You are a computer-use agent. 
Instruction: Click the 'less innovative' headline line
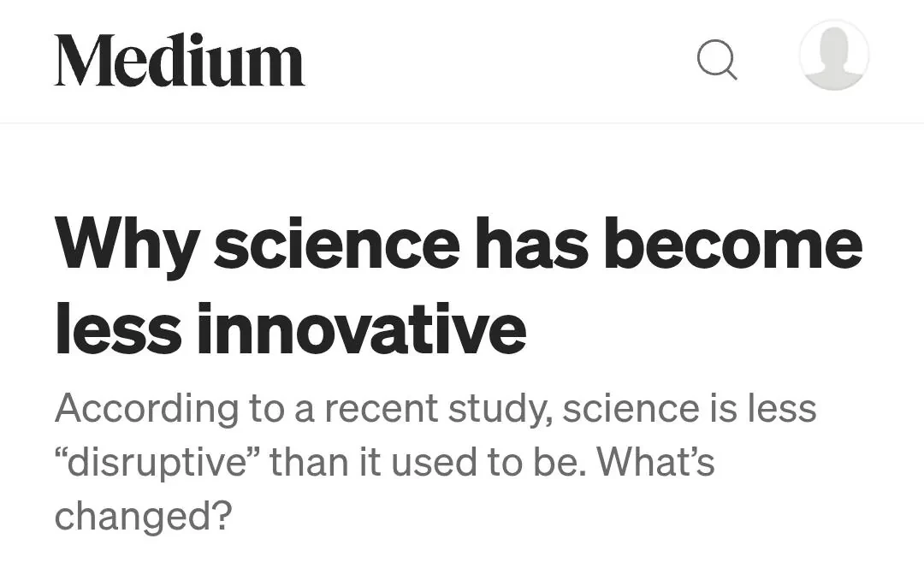click(291, 328)
